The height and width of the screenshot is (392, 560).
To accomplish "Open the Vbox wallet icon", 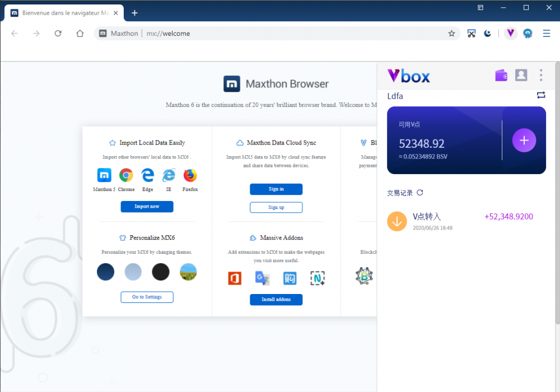I will tap(501, 75).
